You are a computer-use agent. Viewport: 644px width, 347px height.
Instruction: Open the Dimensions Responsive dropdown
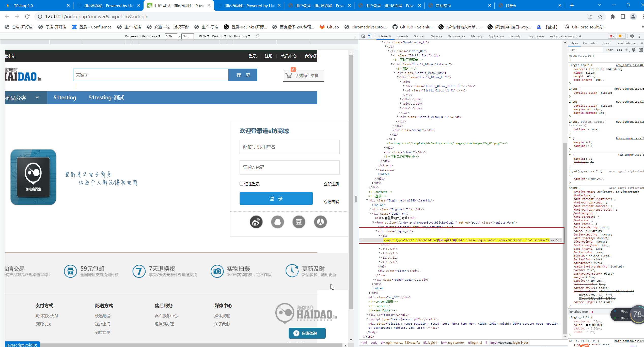[143, 36]
